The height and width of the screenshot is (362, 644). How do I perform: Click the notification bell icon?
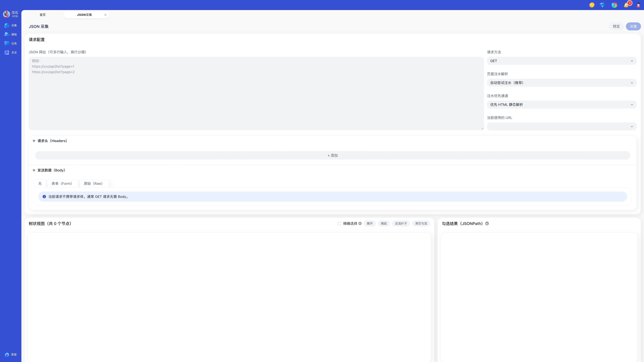pyautogui.click(x=626, y=5)
